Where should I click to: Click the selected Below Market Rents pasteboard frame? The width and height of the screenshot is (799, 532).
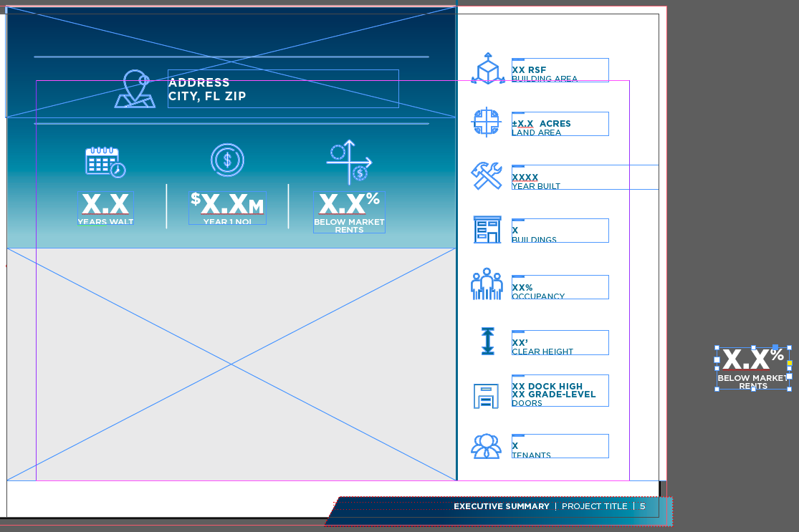point(753,369)
